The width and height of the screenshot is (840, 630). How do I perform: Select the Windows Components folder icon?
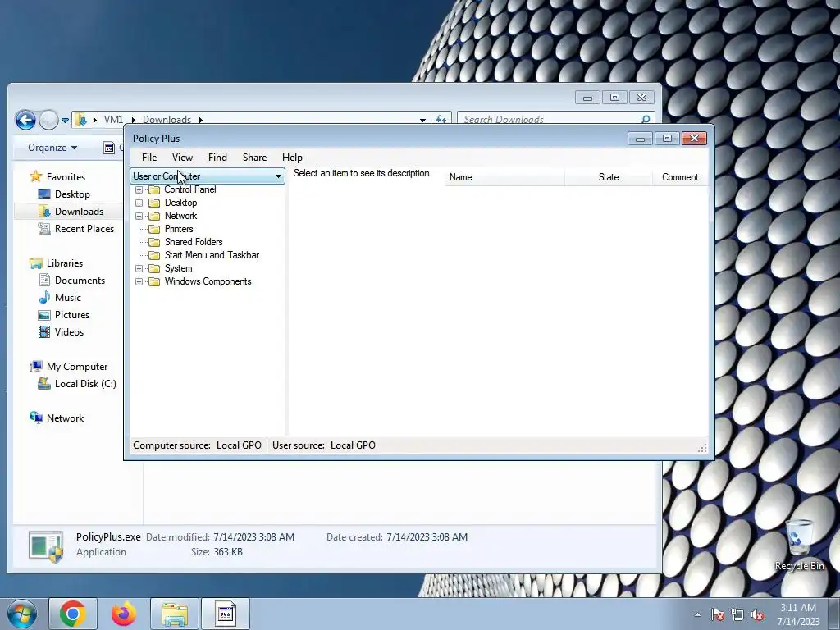(x=154, y=282)
